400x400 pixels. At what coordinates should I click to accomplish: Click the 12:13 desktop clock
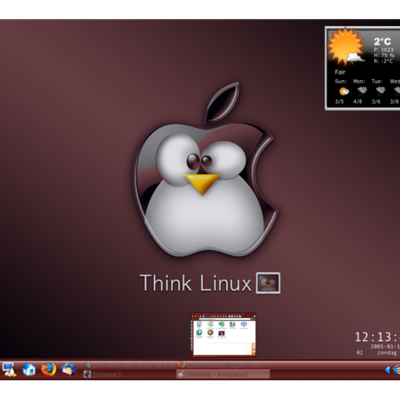coord(377,337)
